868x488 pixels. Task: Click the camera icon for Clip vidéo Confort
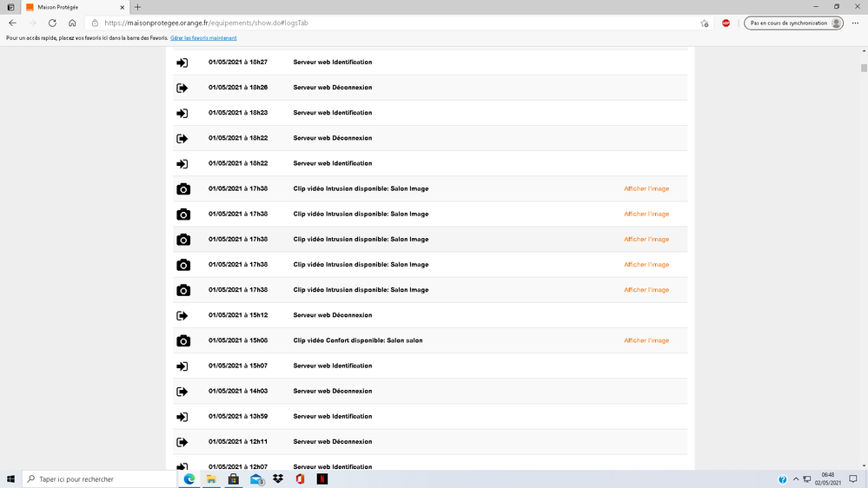click(x=182, y=340)
